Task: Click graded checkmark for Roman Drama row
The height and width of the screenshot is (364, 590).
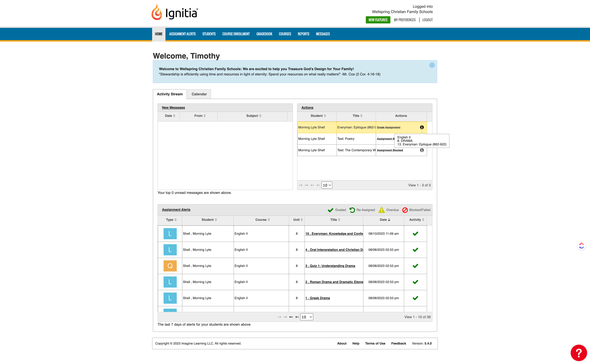Action: tap(415, 282)
